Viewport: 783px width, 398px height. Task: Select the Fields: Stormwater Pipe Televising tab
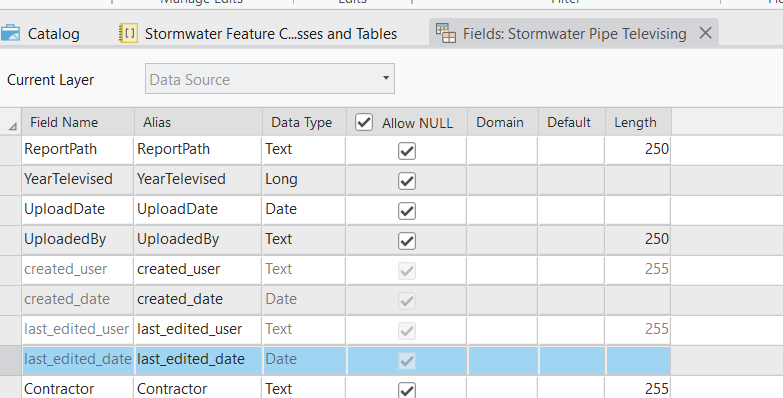pyautogui.click(x=574, y=33)
